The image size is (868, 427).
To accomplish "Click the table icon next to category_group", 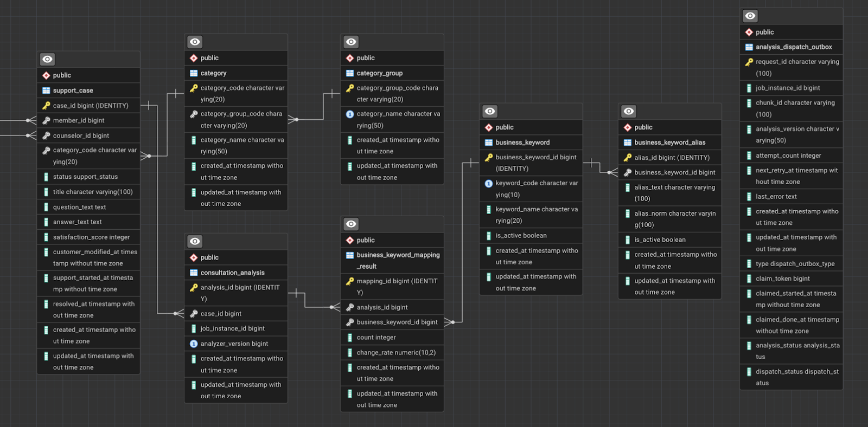I will [x=350, y=73].
